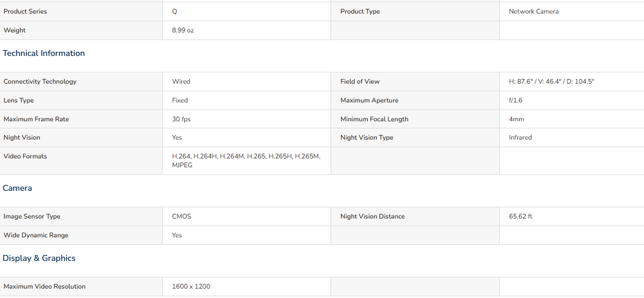This screenshot has height=298, width=644.
Task: Select the Camera section heading
Action: 17,188
